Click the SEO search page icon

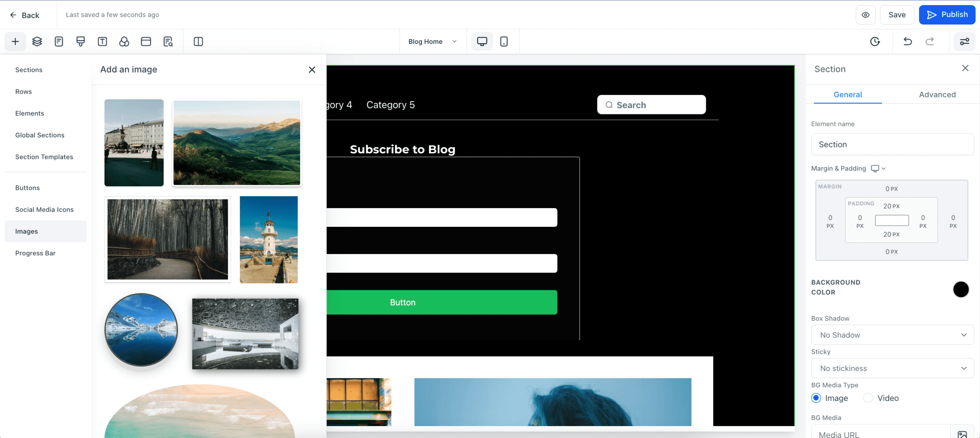coord(168,41)
